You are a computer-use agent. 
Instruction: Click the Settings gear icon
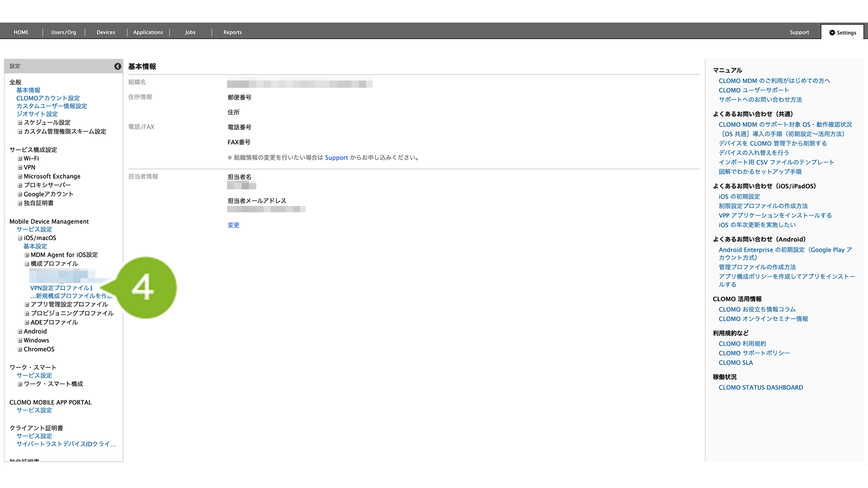click(x=832, y=33)
